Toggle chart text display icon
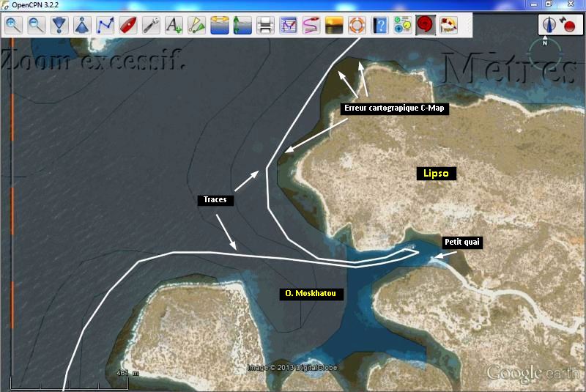The height and width of the screenshot is (392, 586). pos(173,26)
